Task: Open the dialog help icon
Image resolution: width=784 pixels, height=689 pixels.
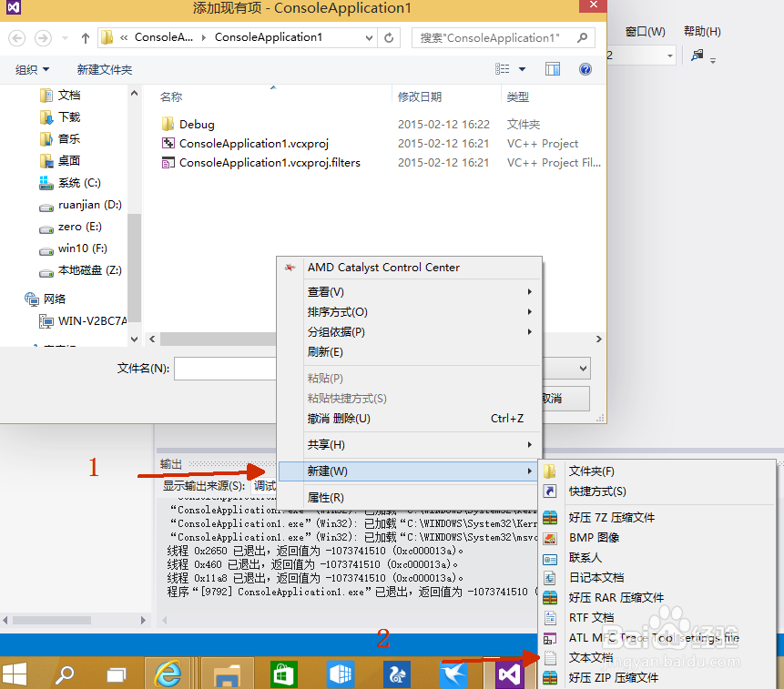Action: coord(585,69)
